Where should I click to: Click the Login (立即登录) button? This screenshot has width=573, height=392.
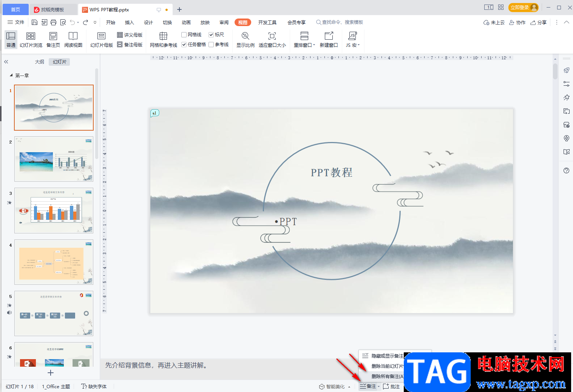click(524, 7)
